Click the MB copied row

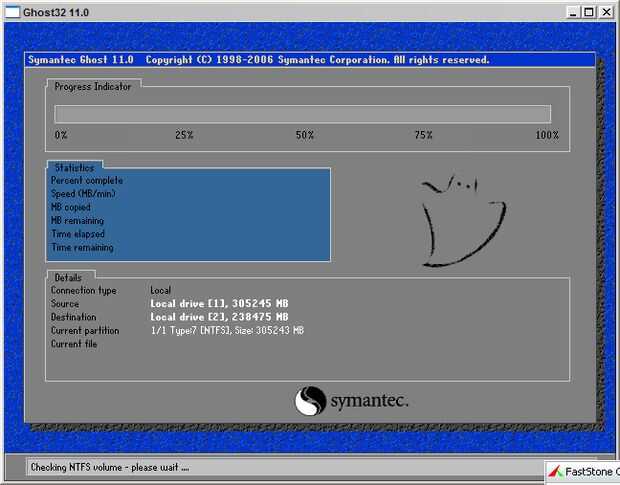click(71, 207)
